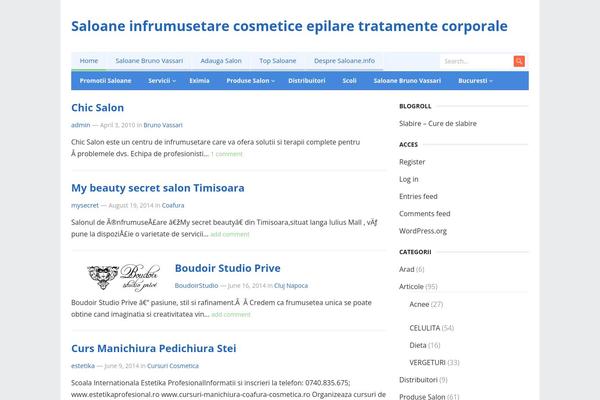Open Bruno Vassari category under Chic Salon
The height and width of the screenshot is (400, 600).
tap(163, 125)
